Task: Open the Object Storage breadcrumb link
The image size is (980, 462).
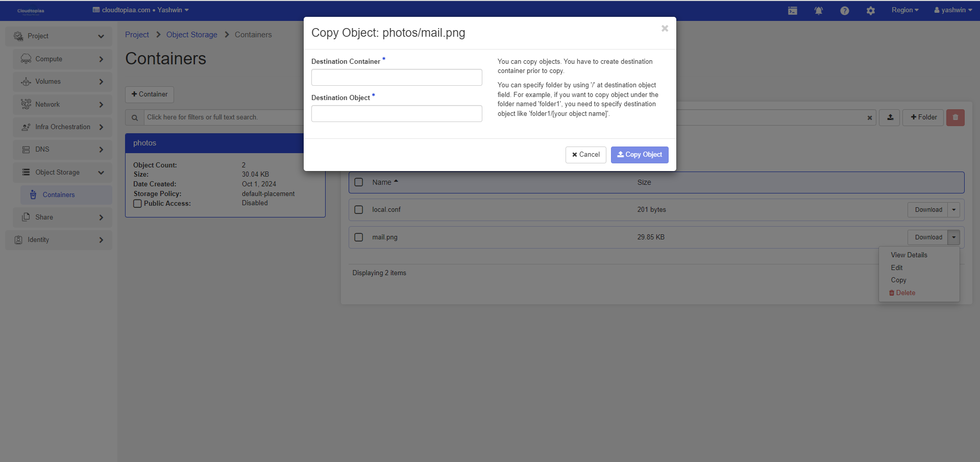Action: pyautogui.click(x=191, y=35)
